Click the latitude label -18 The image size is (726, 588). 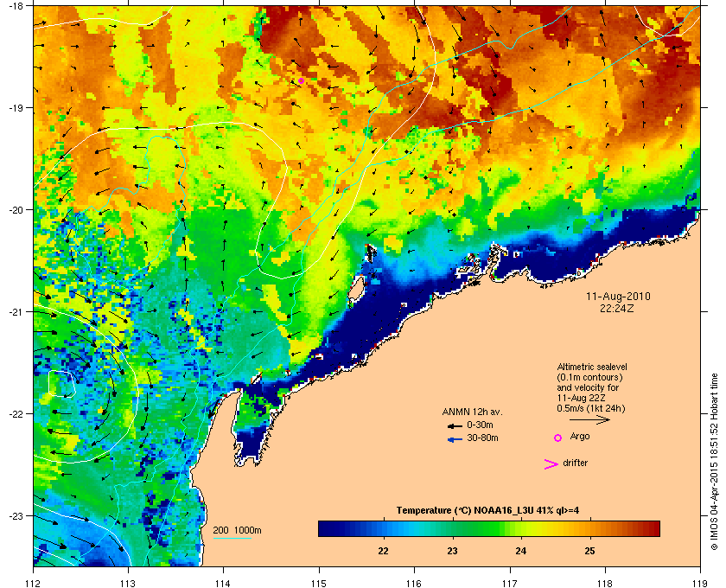[16, 5]
